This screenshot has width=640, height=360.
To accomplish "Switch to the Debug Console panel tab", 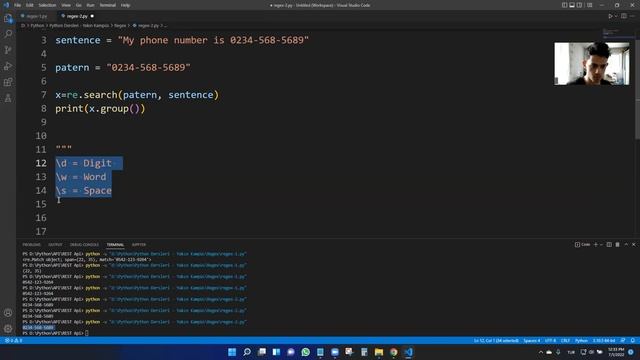I will coord(84,244).
